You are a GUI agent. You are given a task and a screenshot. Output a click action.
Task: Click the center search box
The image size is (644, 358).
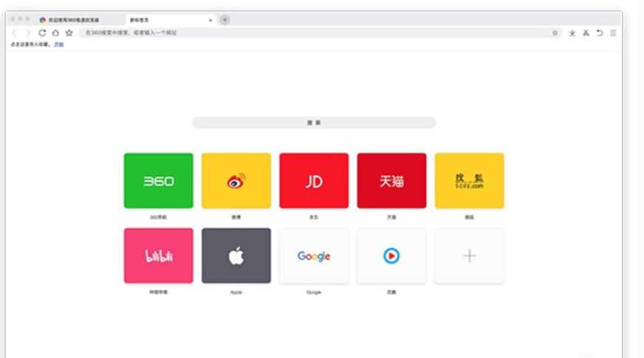click(314, 123)
